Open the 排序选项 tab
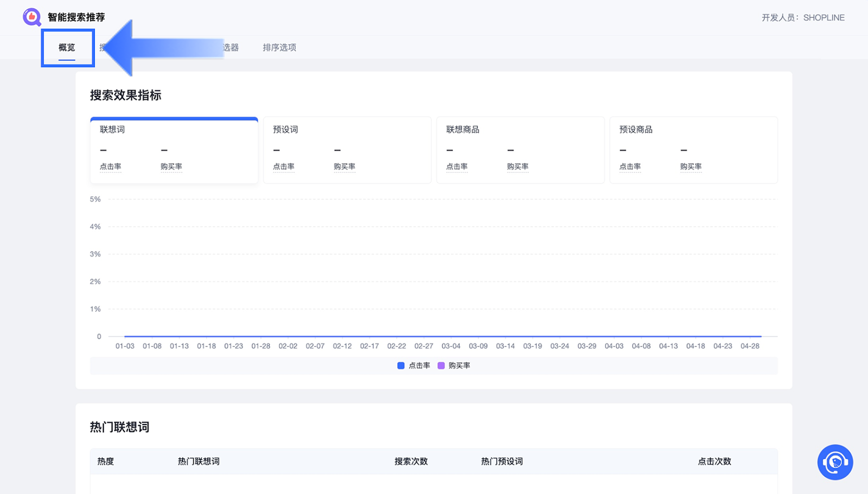 point(279,48)
